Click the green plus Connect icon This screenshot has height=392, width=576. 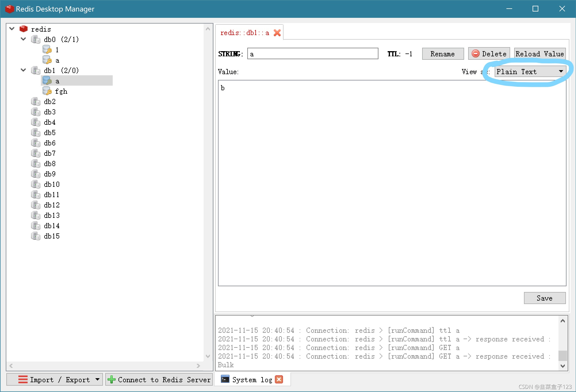pyautogui.click(x=111, y=380)
